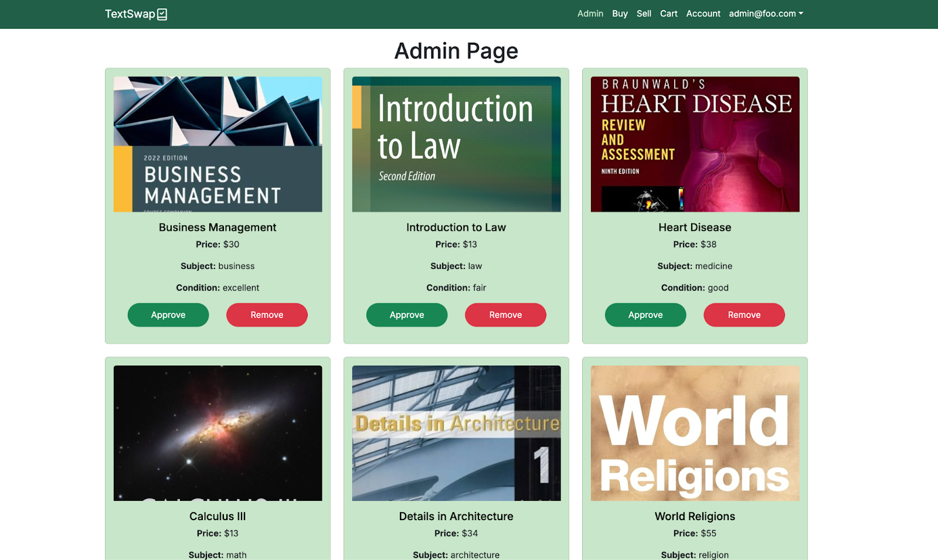Click the World Religions cover image

point(695,433)
